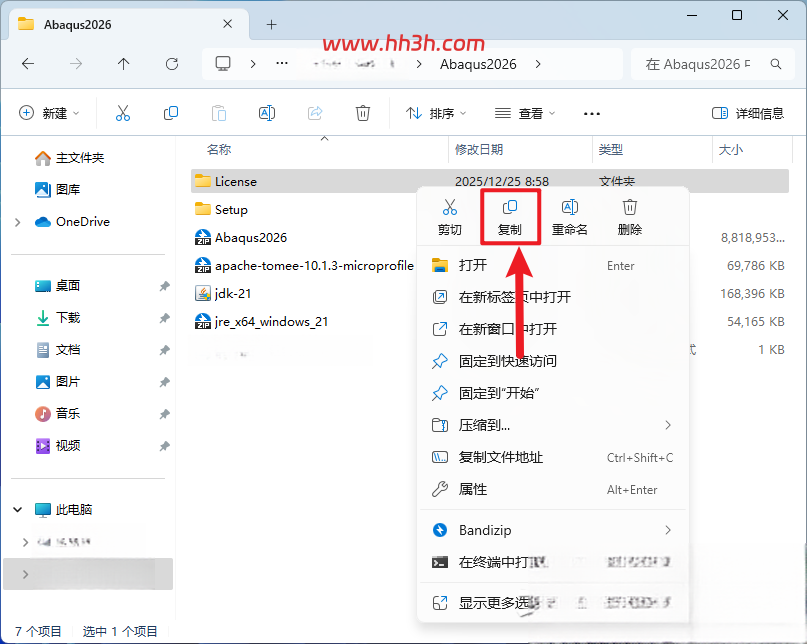The width and height of the screenshot is (807, 644).
Task: Click the Copy icon in the toolbar
Action: click(x=170, y=113)
